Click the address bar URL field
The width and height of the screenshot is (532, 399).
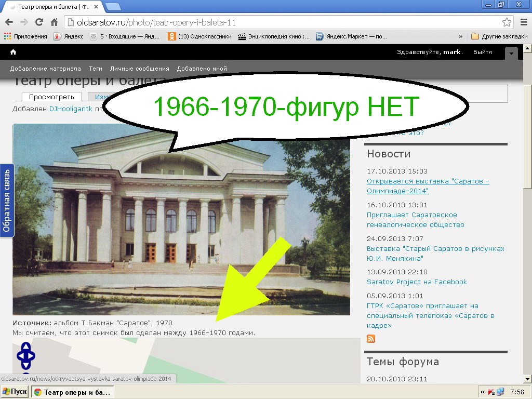click(x=286, y=22)
